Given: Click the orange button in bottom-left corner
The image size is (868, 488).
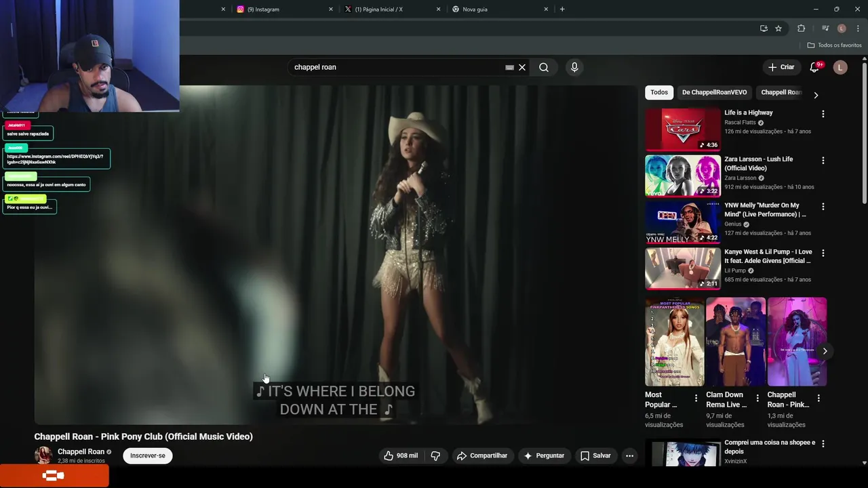Looking at the screenshot, I should click(x=54, y=476).
